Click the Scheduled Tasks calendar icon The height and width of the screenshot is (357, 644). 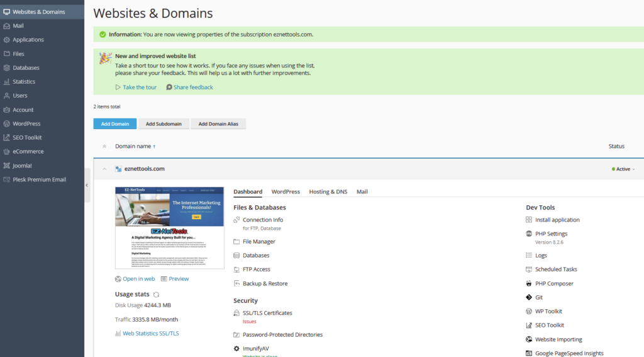[529, 269]
